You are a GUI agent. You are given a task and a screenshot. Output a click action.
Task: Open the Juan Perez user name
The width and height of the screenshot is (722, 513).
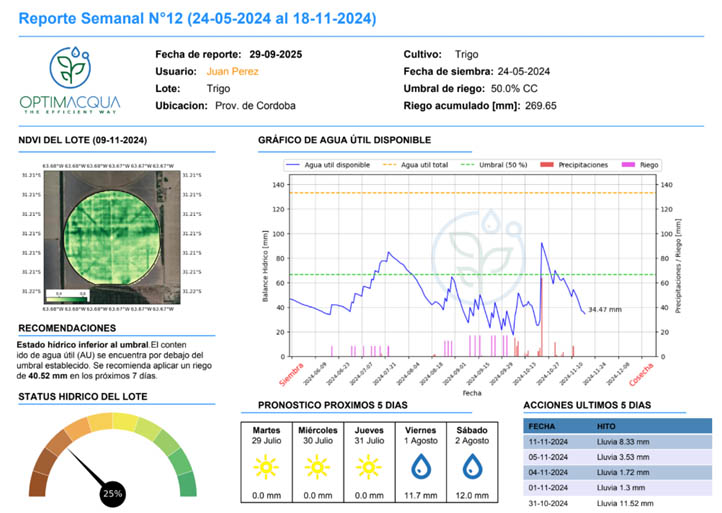point(232,71)
